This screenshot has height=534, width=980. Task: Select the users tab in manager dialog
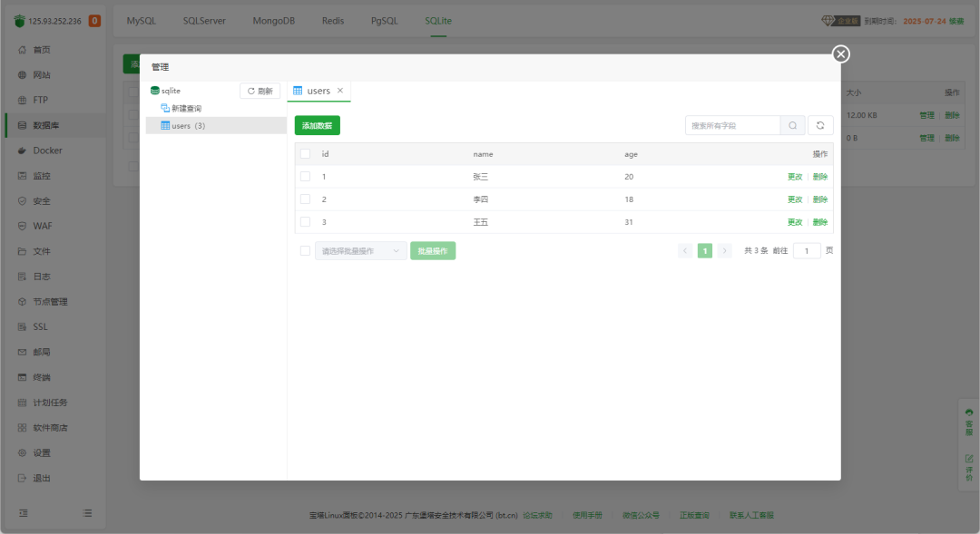(x=318, y=92)
